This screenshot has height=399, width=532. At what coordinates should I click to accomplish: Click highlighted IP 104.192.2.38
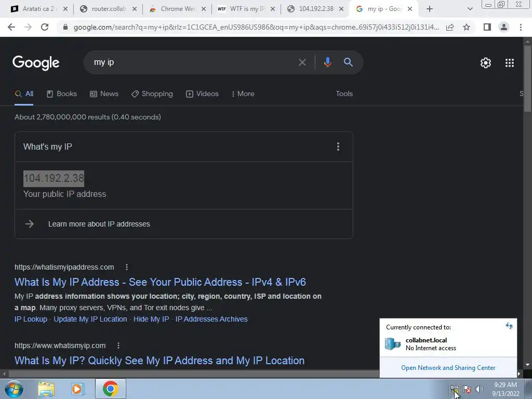[x=54, y=179]
